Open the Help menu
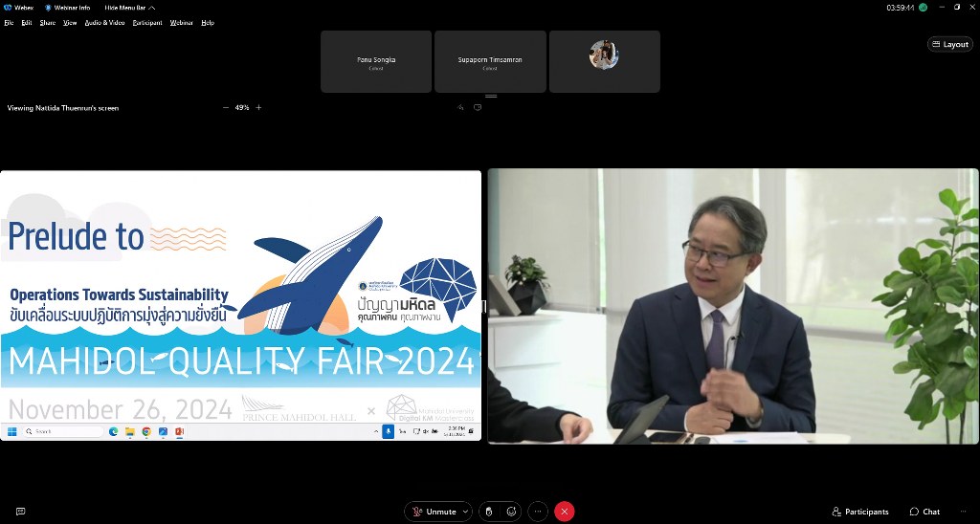This screenshot has height=524, width=980. click(208, 23)
